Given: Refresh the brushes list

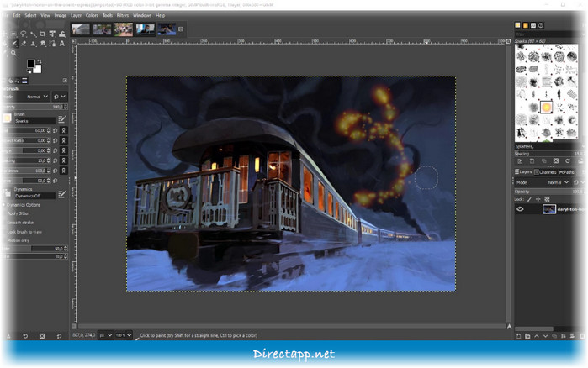Looking at the screenshot, I should point(568,161).
